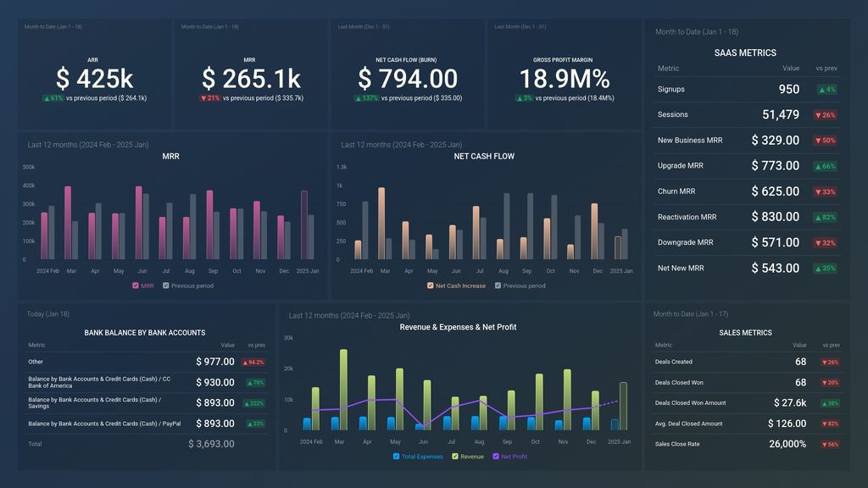Click the ARR value $ 425k
Image resolution: width=868 pixels, height=488 pixels.
click(x=95, y=79)
